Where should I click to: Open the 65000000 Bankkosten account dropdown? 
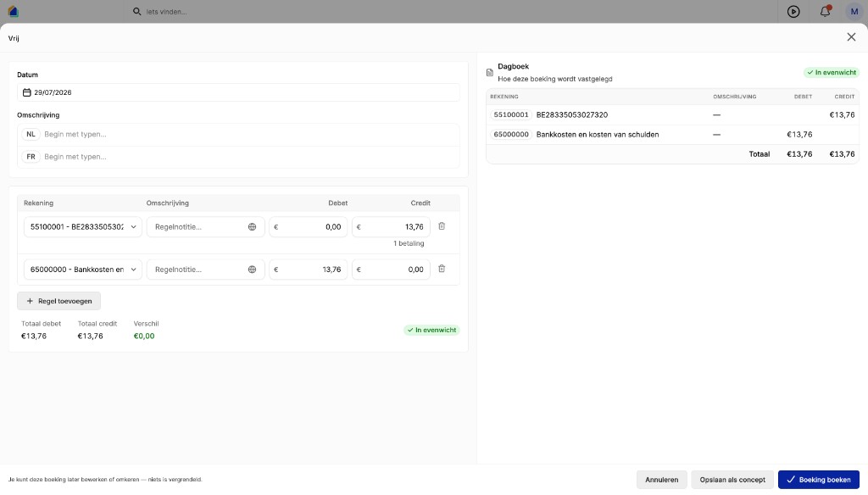pyautogui.click(x=83, y=270)
